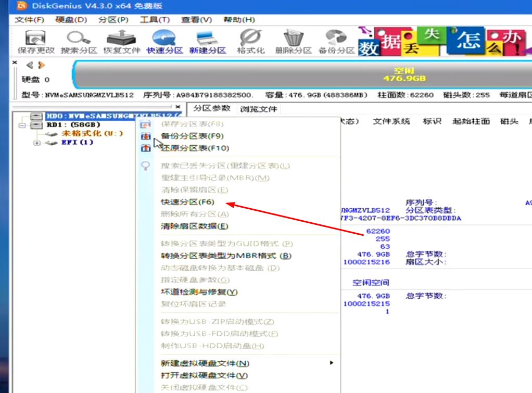
Task: Click the 还原分区表 menu icon
Action: point(146,148)
